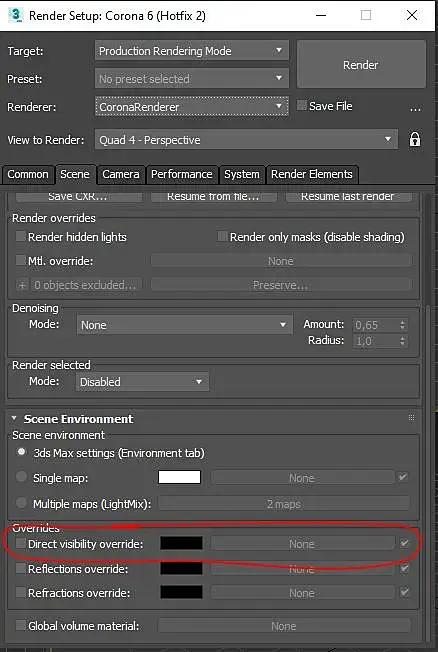Click the Amount spinner arrows in Denoising
438x652 pixels.
[402, 325]
